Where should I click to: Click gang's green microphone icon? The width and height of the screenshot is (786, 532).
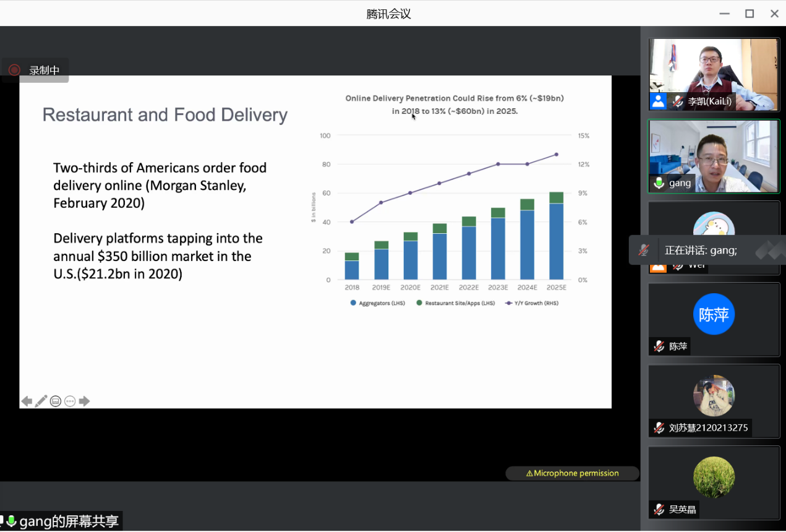[659, 183]
